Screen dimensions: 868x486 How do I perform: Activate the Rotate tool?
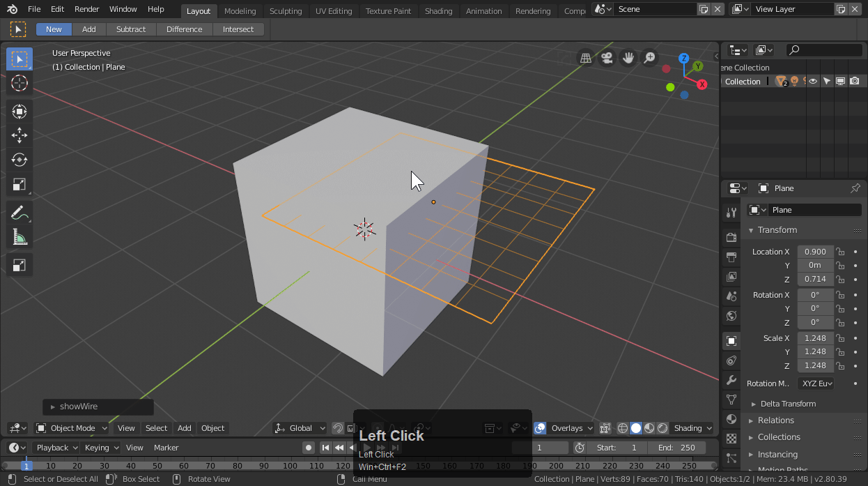pos(20,160)
